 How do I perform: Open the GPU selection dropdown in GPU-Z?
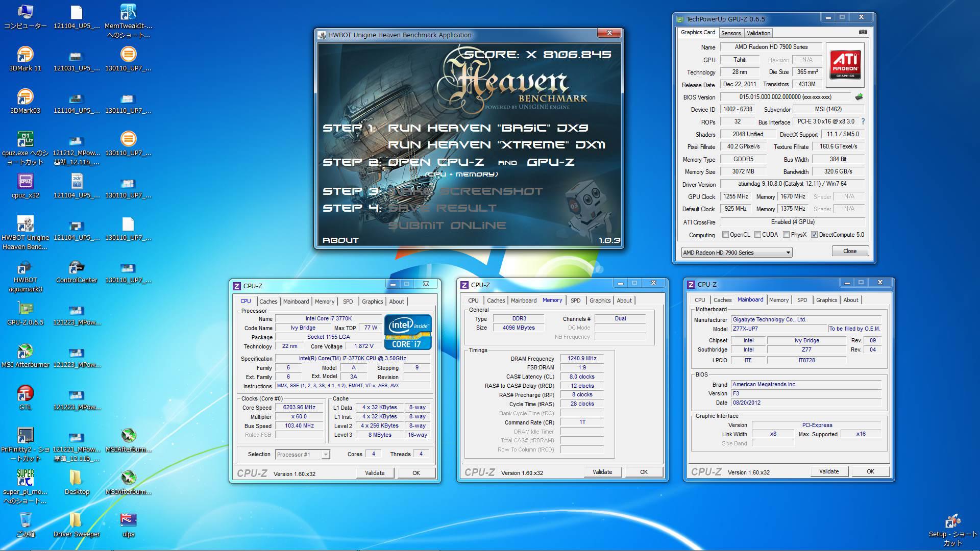(x=737, y=252)
